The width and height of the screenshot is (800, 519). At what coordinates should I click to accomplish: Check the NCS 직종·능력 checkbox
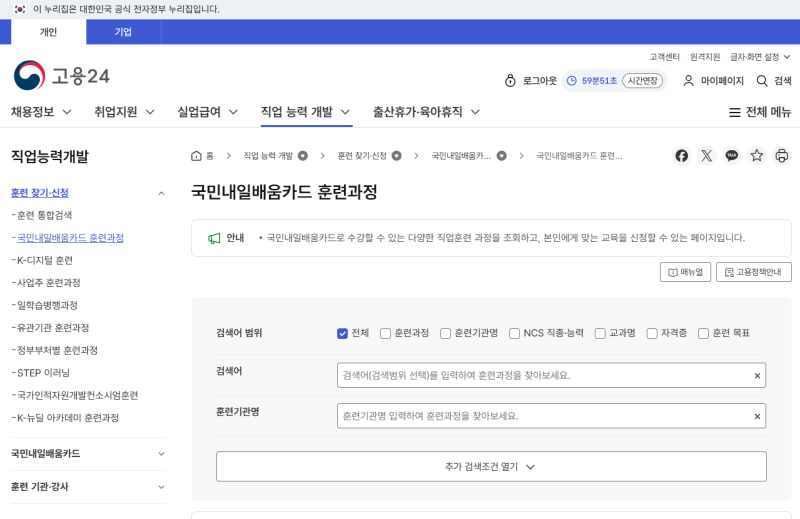[x=514, y=333]
